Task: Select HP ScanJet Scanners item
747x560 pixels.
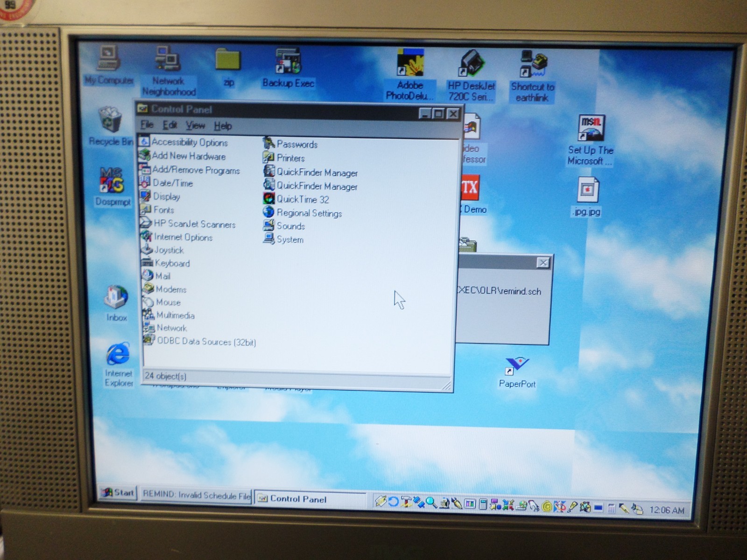Action: (x=189, y=224)
